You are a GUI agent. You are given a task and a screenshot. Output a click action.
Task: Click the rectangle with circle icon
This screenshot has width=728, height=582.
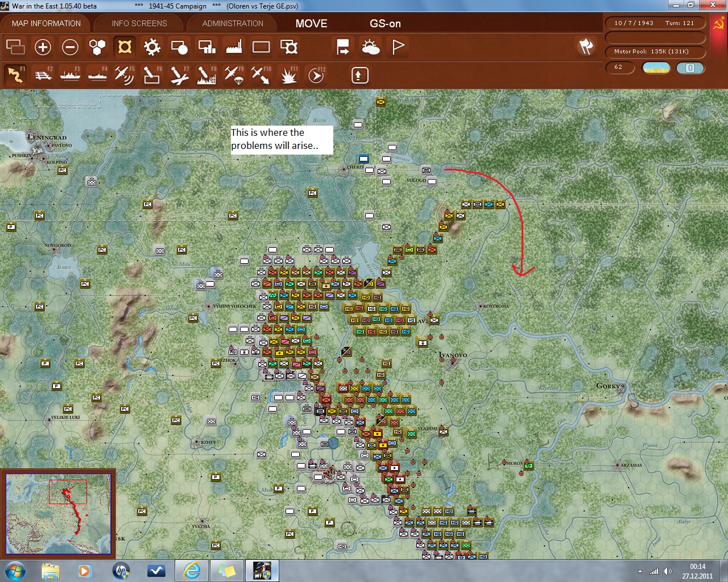click(x=179, y=47)
